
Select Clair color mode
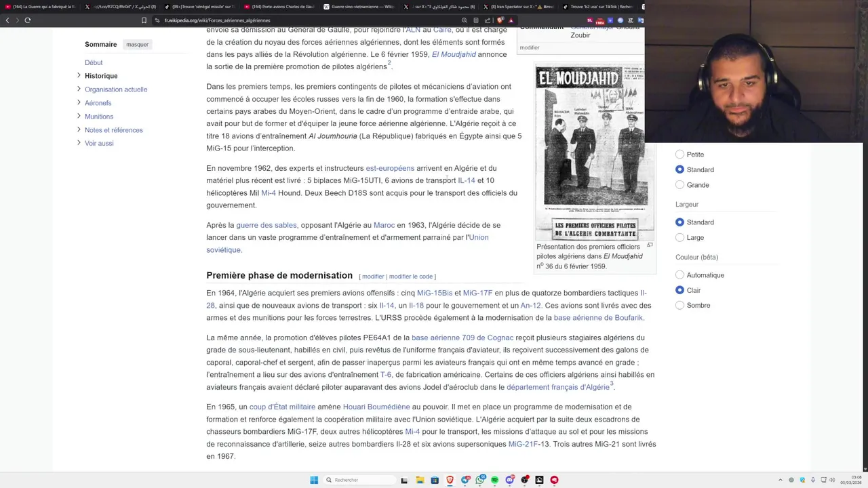(679, 290)
